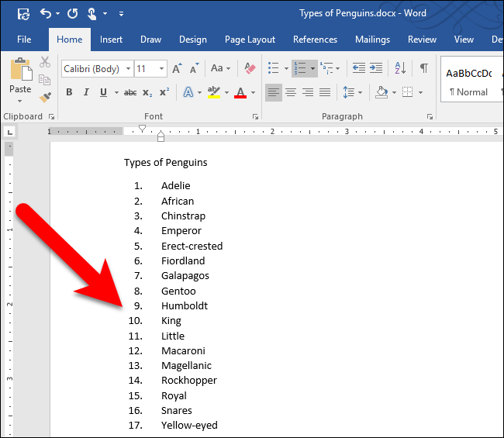Screen dimensions: 504x438
Task: Toggle Italic formatting
Action: click(86, 92)
